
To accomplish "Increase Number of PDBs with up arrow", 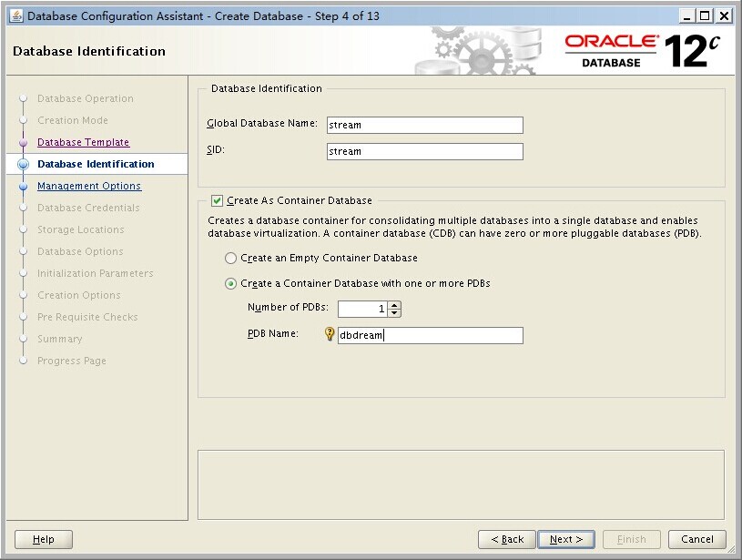I will 394,305.
